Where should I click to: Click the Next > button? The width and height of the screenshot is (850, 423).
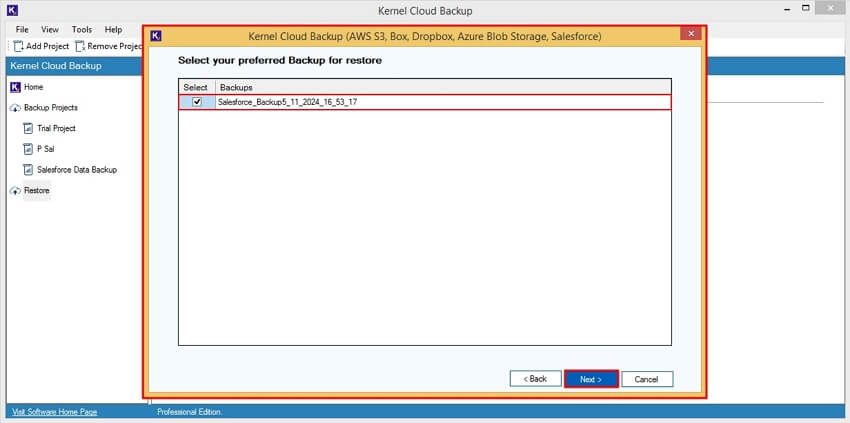(x=591, y=379)
